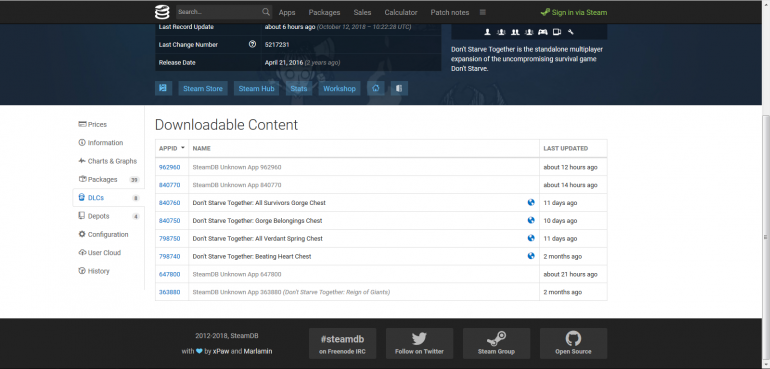Click the Steam icon beside Sign in
This screenshot has height=369, width=770.
545,12
